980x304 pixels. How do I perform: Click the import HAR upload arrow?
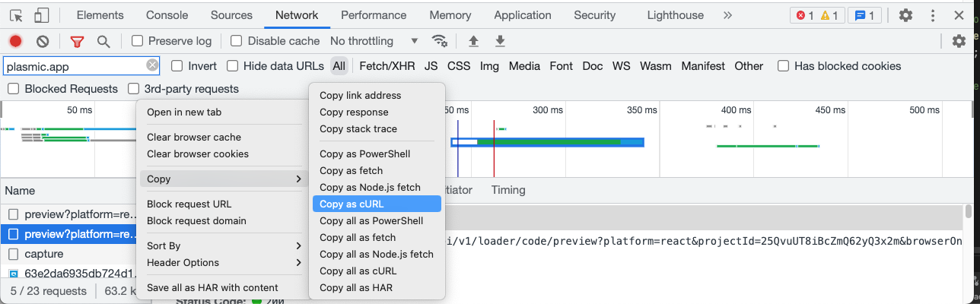[473, 41]
